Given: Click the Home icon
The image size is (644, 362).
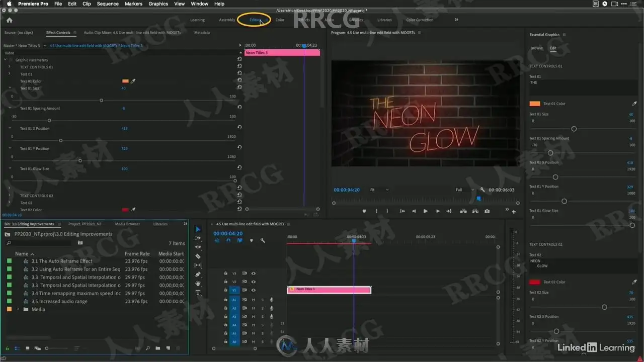Looking at the screenshot, I should pyautogui.click(x=9, y=20).
